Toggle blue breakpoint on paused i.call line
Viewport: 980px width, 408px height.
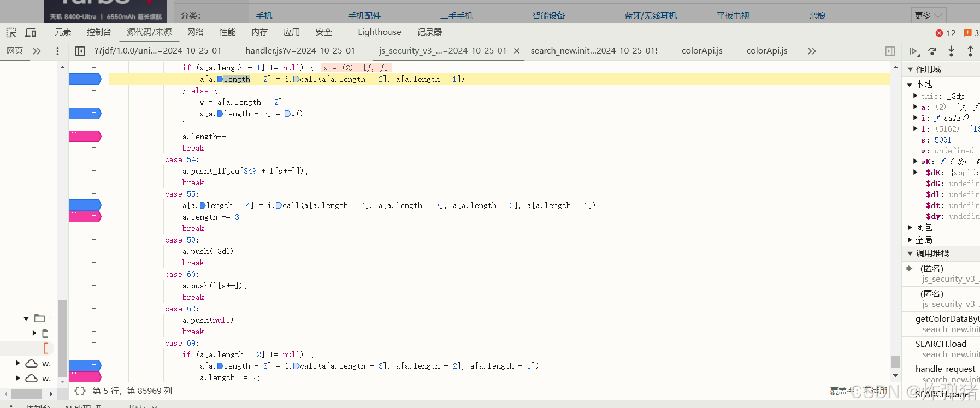pos(85,79)
